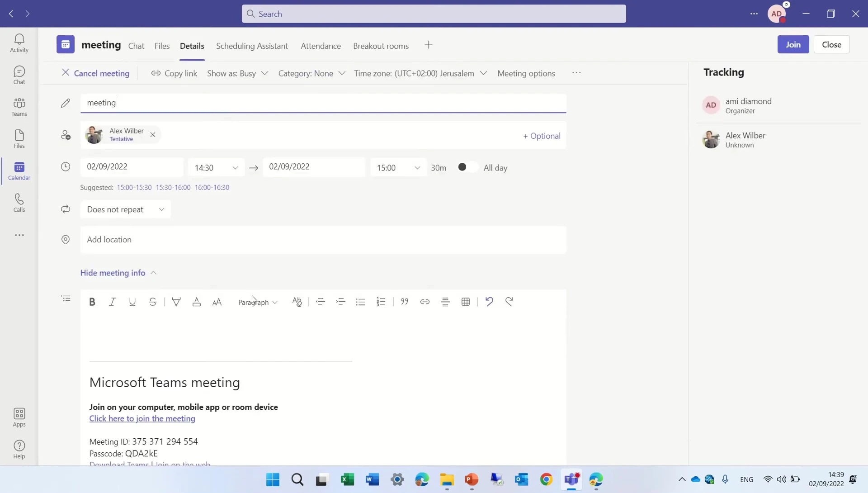This screenshot has height=493, width=868.
Task: Open font size tool
Action: pyautogui.click(x=217, y=302)
